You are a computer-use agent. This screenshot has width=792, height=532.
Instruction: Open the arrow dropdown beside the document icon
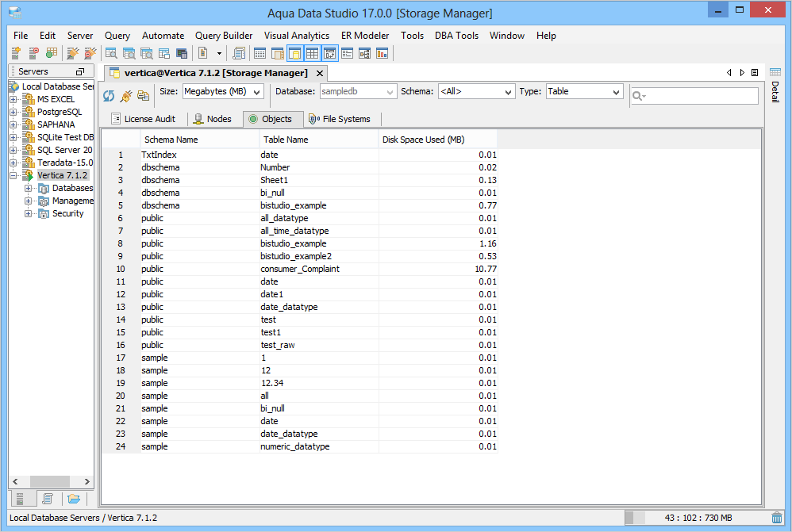(219, 53)
